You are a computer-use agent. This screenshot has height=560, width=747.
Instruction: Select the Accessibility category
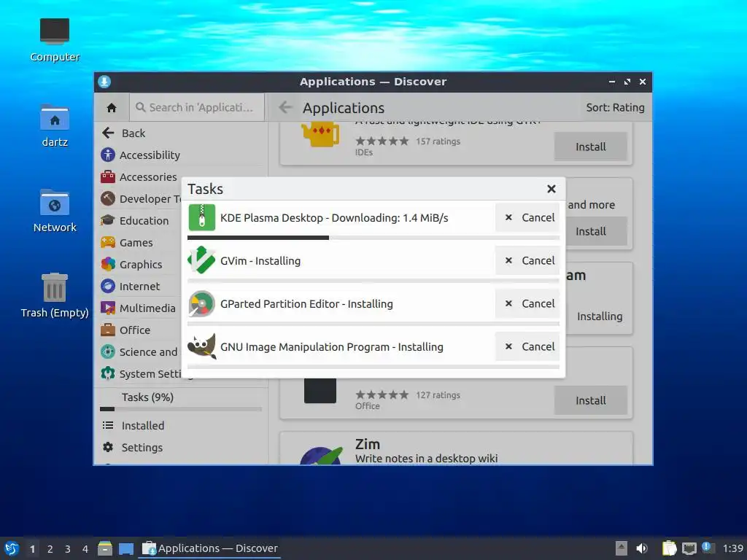[x=181, y=155]
